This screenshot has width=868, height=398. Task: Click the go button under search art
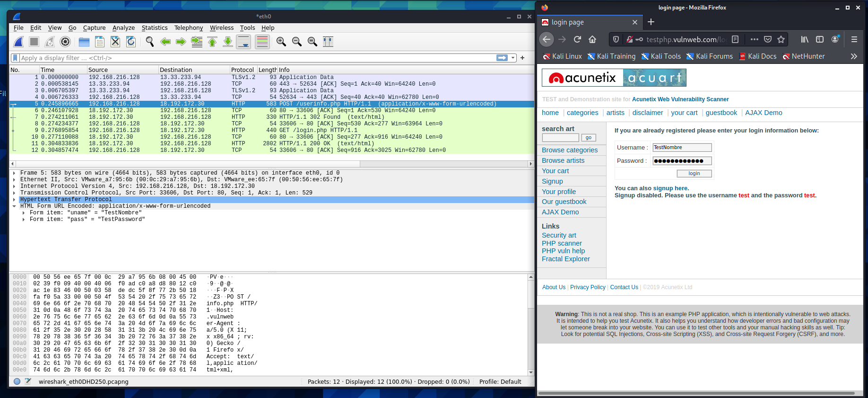(589, 138)
